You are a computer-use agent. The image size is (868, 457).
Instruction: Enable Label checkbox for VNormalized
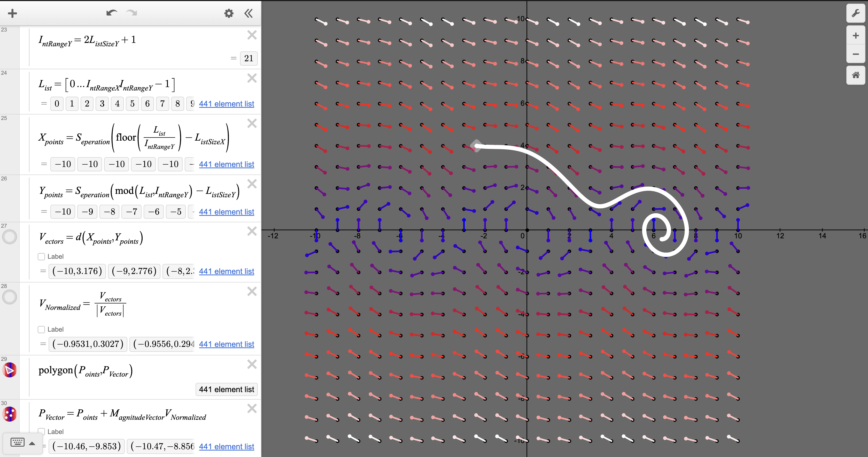click(41, 330)
